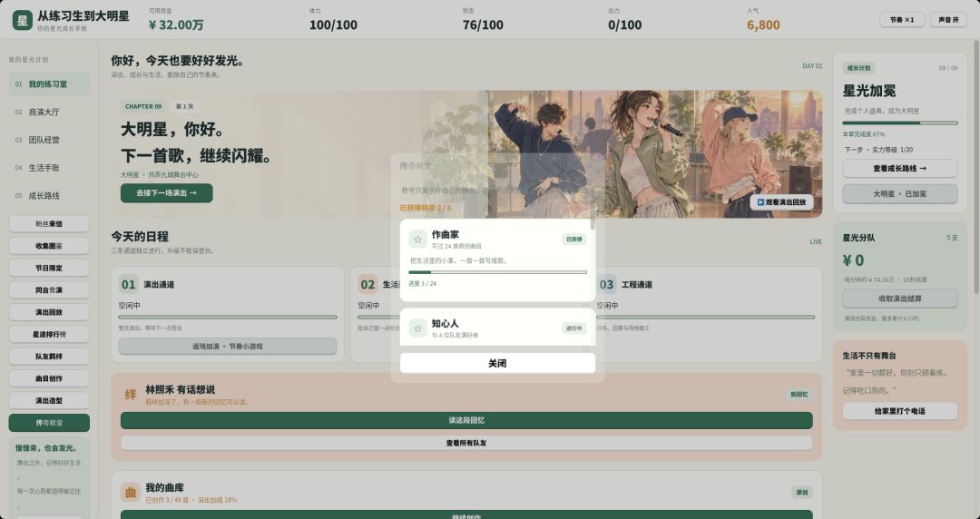Open 收集图鉴 from the sidebar
The width and height of the screenshot is (980, 519).
(49, 246)
